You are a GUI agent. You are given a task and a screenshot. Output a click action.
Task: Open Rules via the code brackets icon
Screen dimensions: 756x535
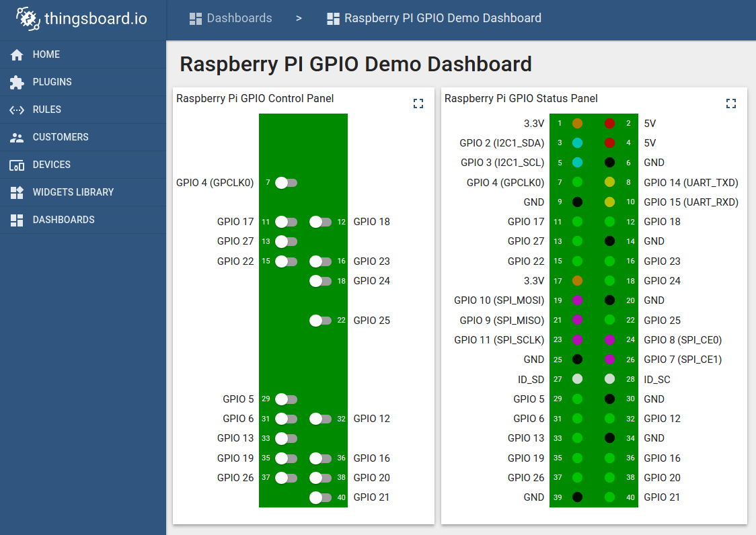click(x=17, y=110)
